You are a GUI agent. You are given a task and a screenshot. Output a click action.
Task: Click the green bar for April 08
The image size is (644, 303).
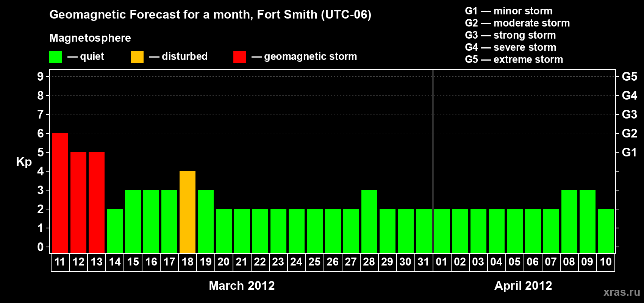click(x=569, y=221)
